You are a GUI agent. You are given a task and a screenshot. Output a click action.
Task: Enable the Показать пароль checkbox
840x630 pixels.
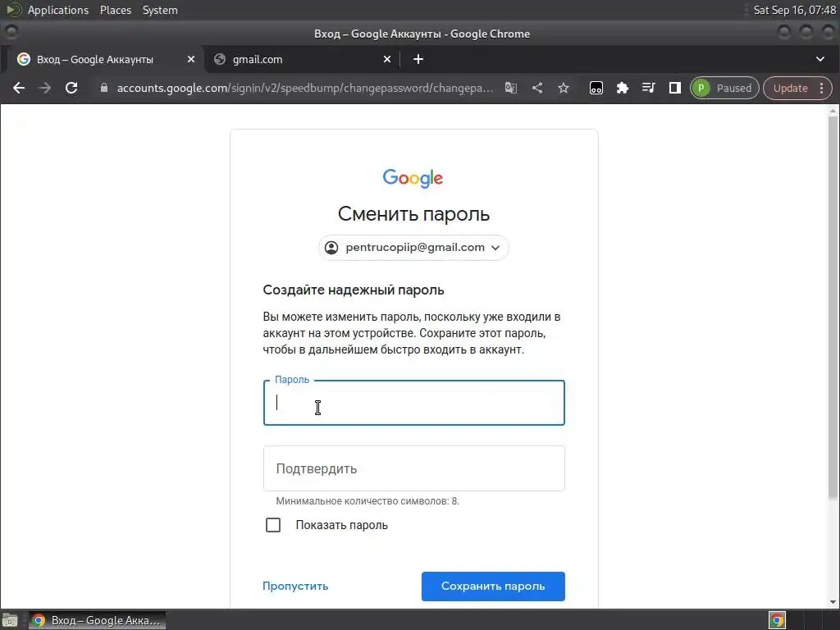click(273, 525)
